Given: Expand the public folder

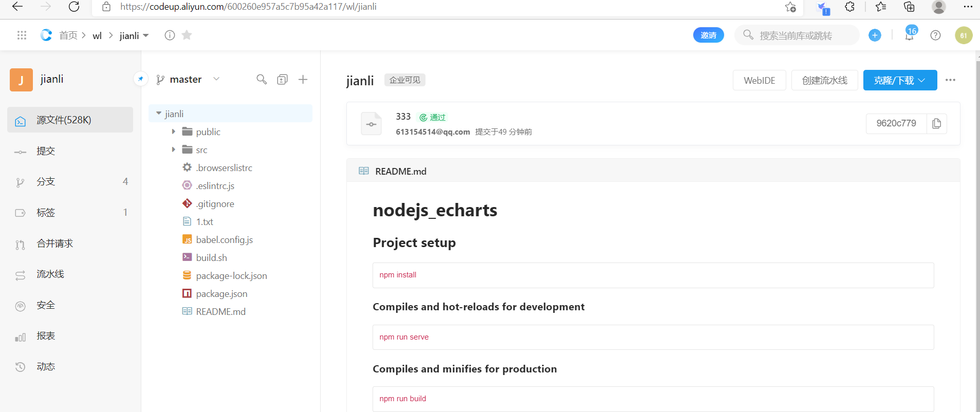Looking at the screenshot, I should (x=174, y=132).
